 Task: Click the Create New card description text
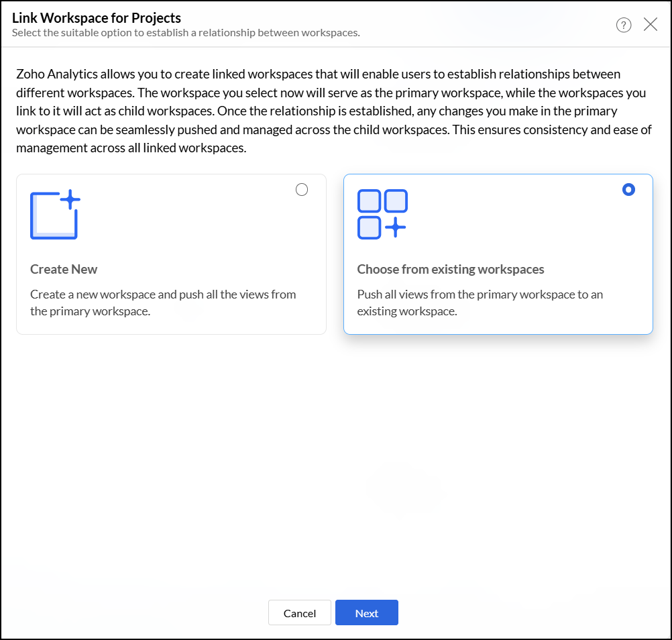tap(163, 303)
